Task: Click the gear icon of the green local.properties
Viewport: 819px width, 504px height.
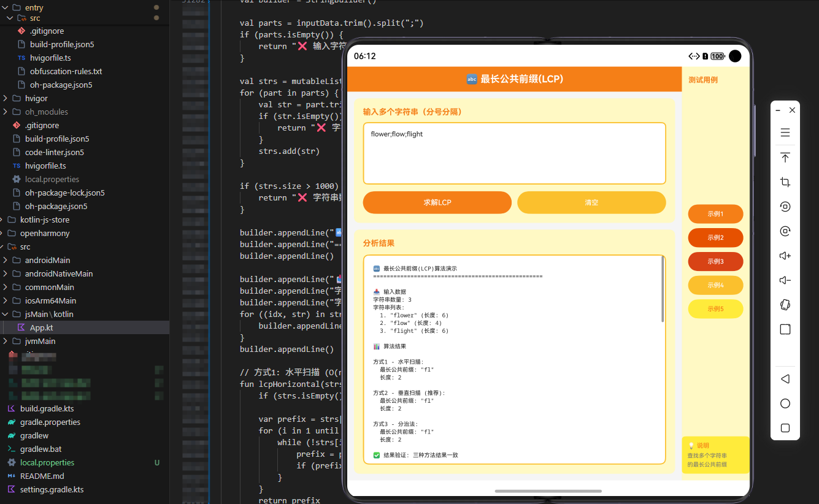Action: click(11, 462)
